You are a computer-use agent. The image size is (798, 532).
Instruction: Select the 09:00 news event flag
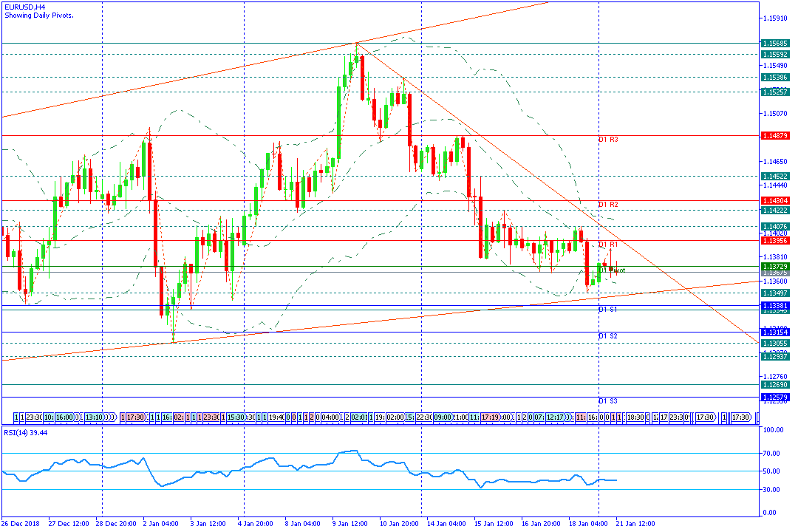[x=443, y=417]
